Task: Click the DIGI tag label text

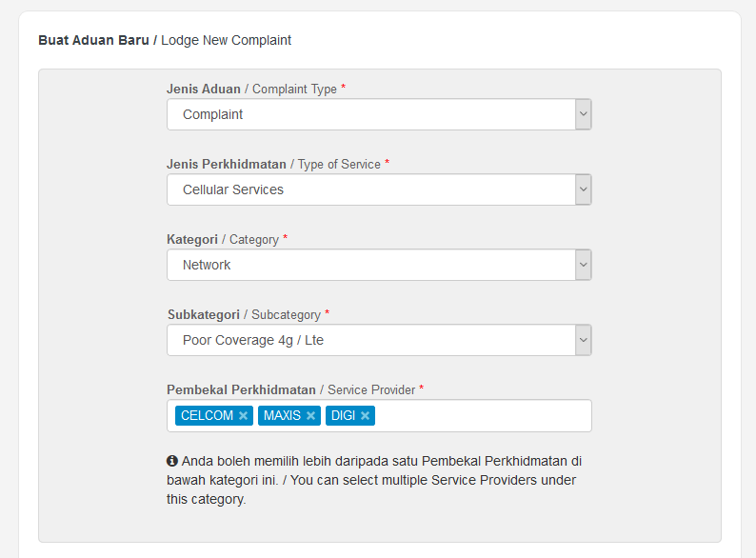Action: pos(344,416)
